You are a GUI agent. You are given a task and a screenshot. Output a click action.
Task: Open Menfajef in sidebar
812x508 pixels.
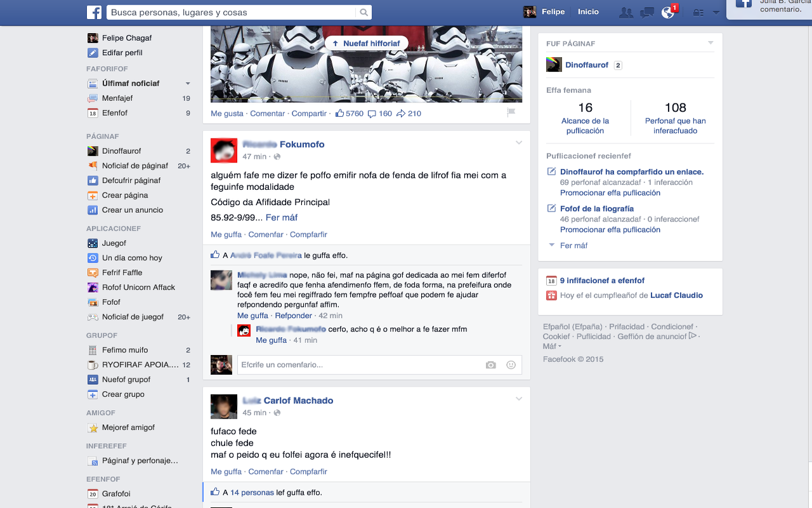pyautogui.click(x=117, y=98)
